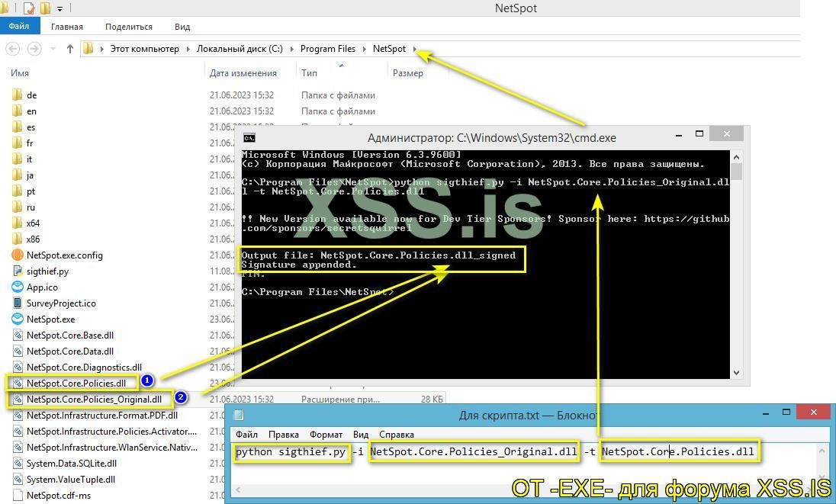Select the ru folder icon

coord(17,207)
